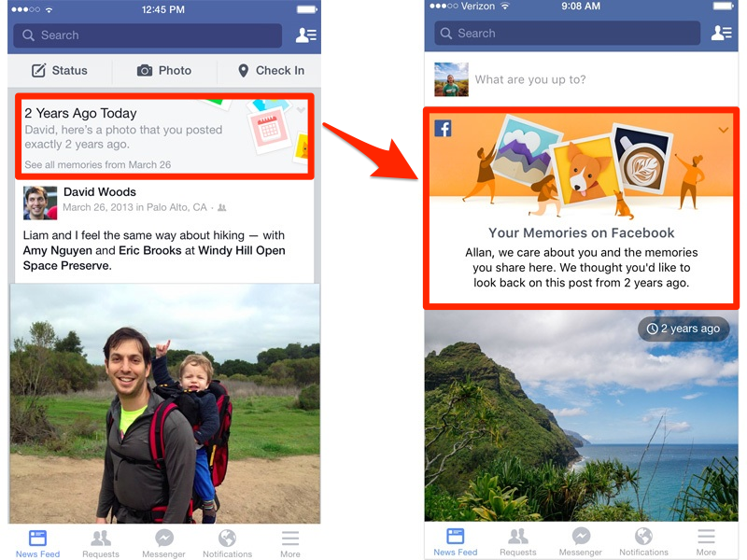747x560 pixels.
Task: Open More tab in left phone bar
Action: coord(290,543)
